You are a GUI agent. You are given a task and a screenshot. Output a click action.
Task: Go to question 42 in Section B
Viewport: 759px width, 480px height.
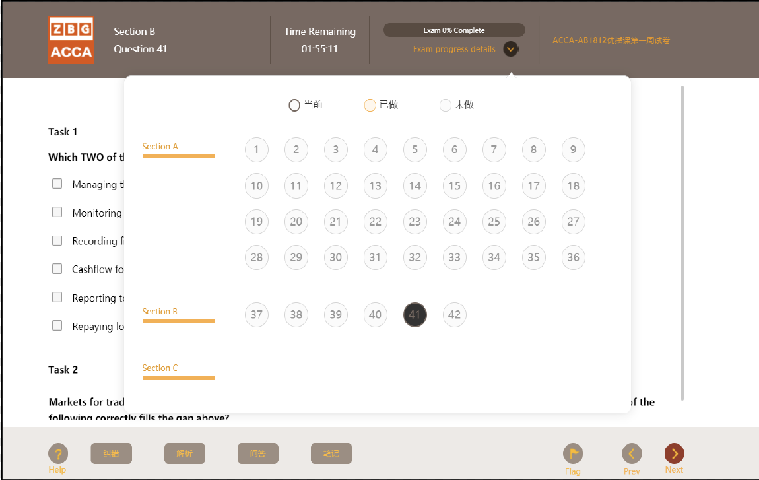[455, 315]
